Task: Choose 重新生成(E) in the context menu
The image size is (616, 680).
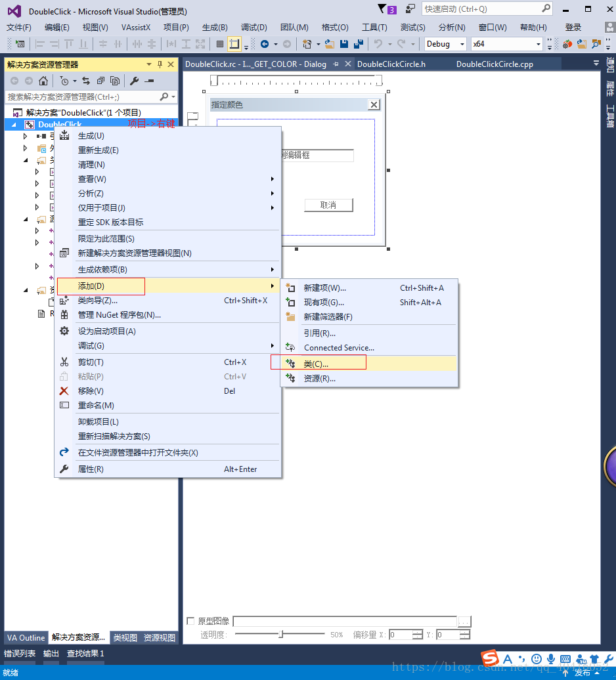Action: (168, 150)
